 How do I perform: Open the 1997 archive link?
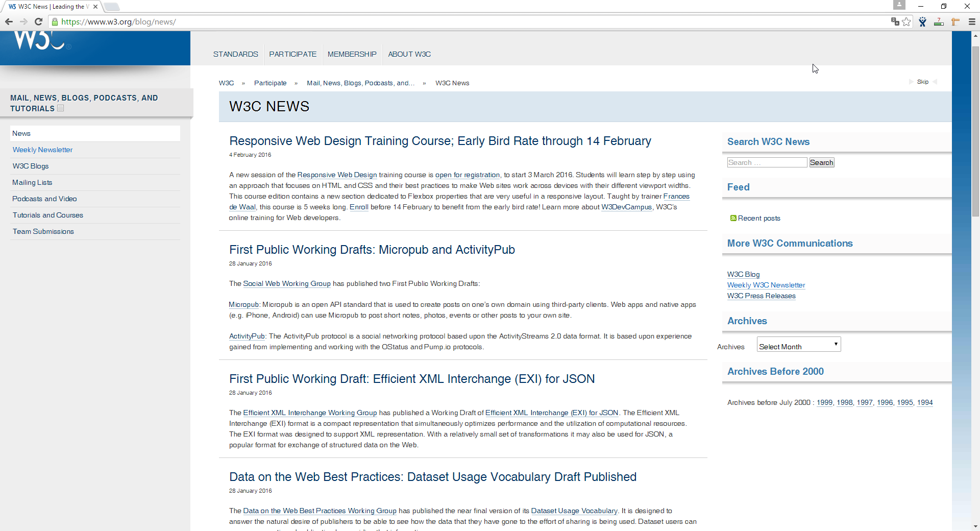pos(865,402)
